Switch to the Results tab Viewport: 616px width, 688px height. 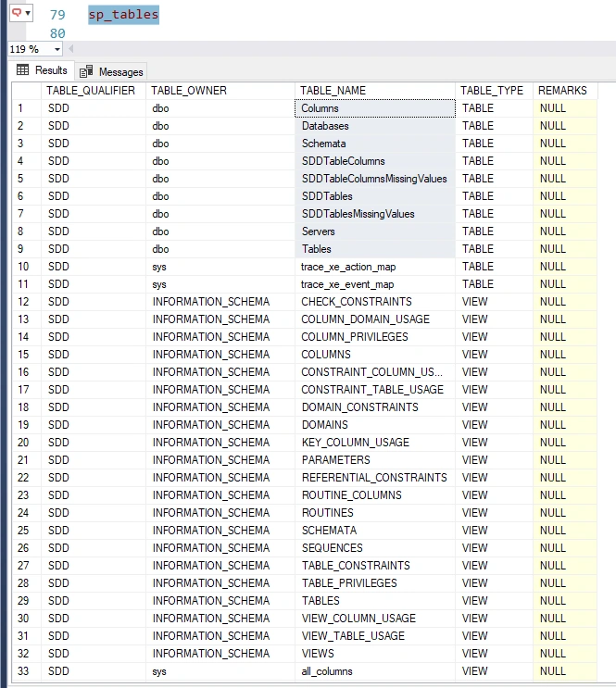click(x=43, y=70)
